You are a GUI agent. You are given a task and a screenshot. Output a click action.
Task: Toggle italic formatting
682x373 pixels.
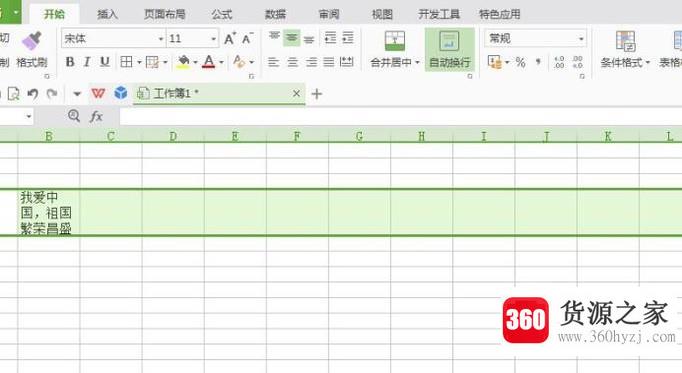click(x=87, y=62)
